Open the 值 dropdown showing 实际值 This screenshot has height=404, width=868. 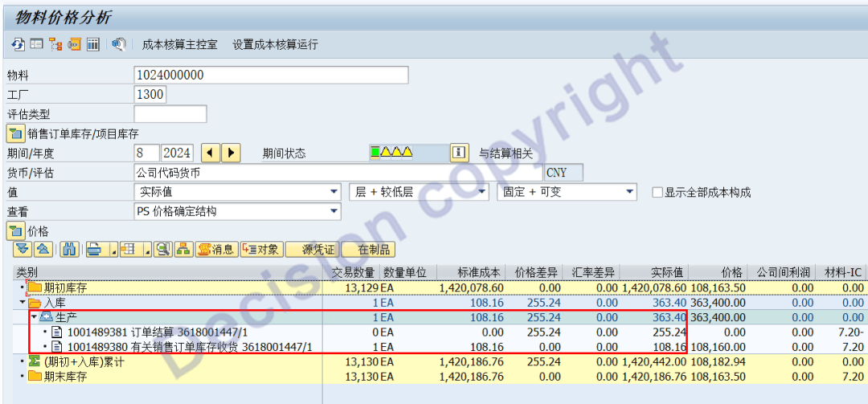coord(334,192)
